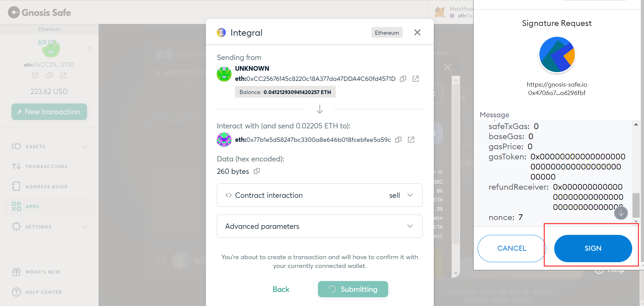Copy the recipient contract address
This screenshot has width=644, height=306.
pyautogui.click(x=398, y=140)
